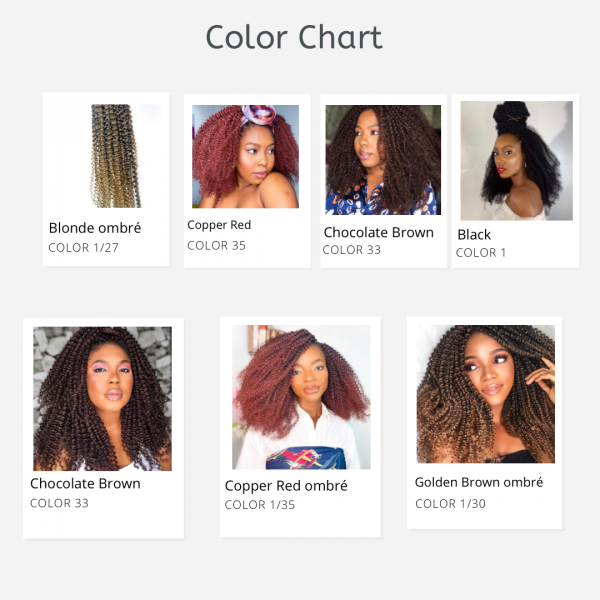
Task: Select the Blonde ombré label
Action: coord(95,228)
